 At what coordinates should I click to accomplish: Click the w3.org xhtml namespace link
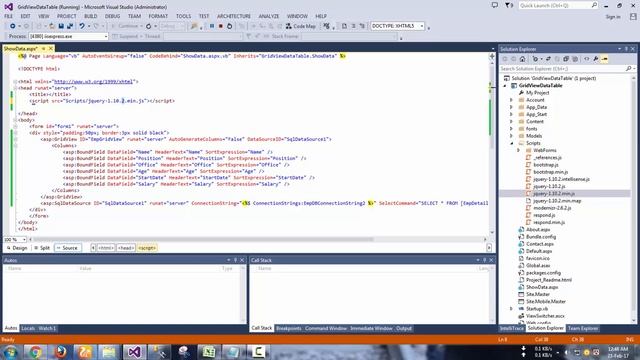(93, 82)
